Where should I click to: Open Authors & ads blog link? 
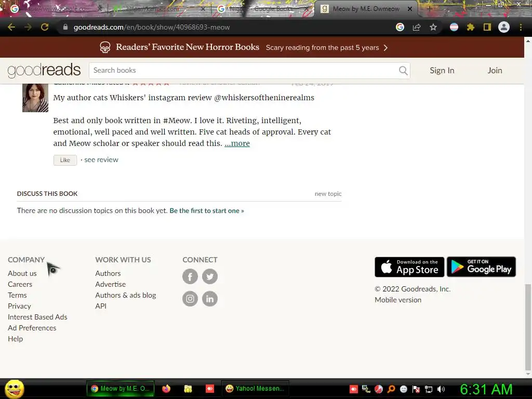click(x=126, y=295)
